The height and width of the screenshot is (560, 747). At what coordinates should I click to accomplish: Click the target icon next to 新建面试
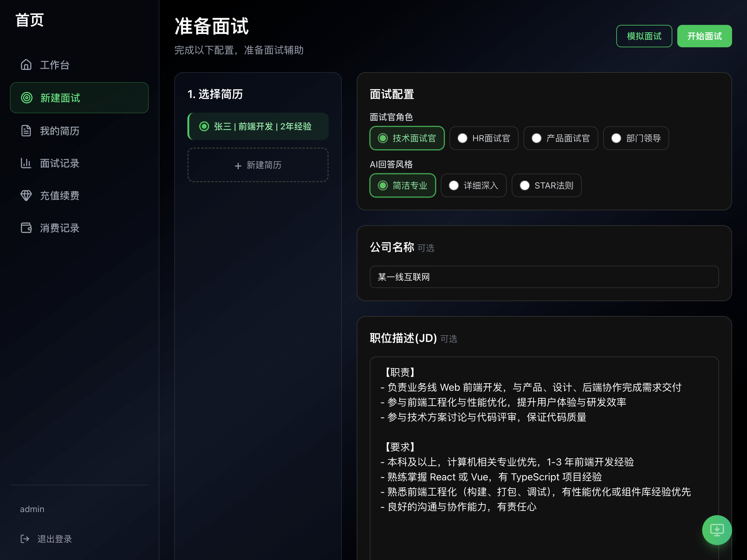pos(27,98)
